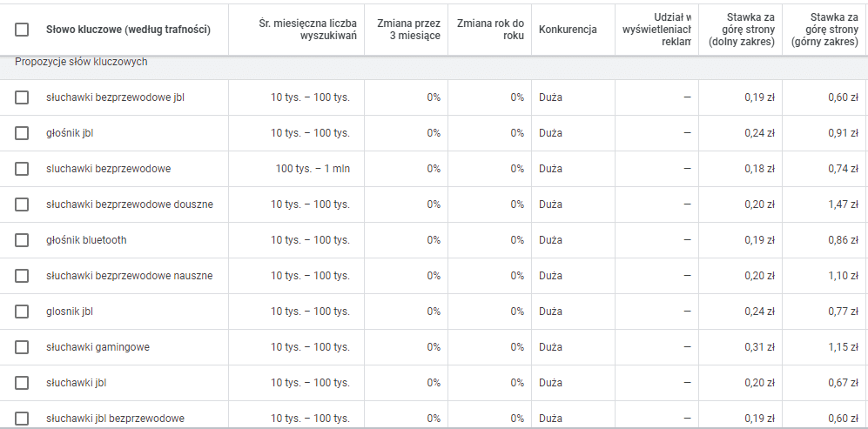This screenshot has height=429, width=868.
Task: Click the słuchawki jbl bezprzewodowe keyword
Action: pos(115,419)
